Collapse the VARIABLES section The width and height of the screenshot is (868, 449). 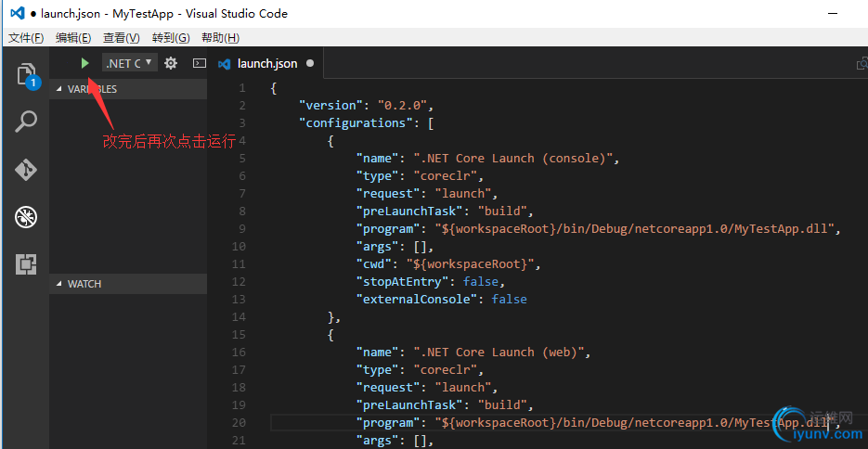tap(128, 89)
